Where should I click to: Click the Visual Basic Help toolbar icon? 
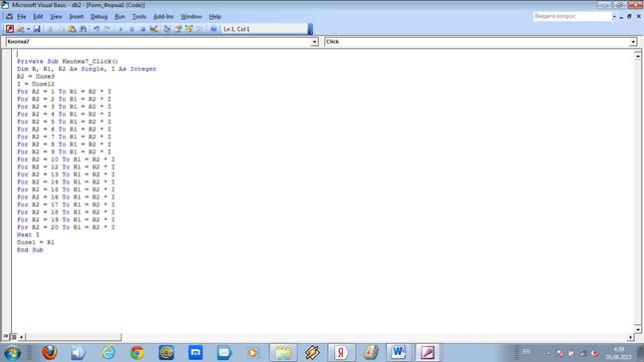(213, 29)
